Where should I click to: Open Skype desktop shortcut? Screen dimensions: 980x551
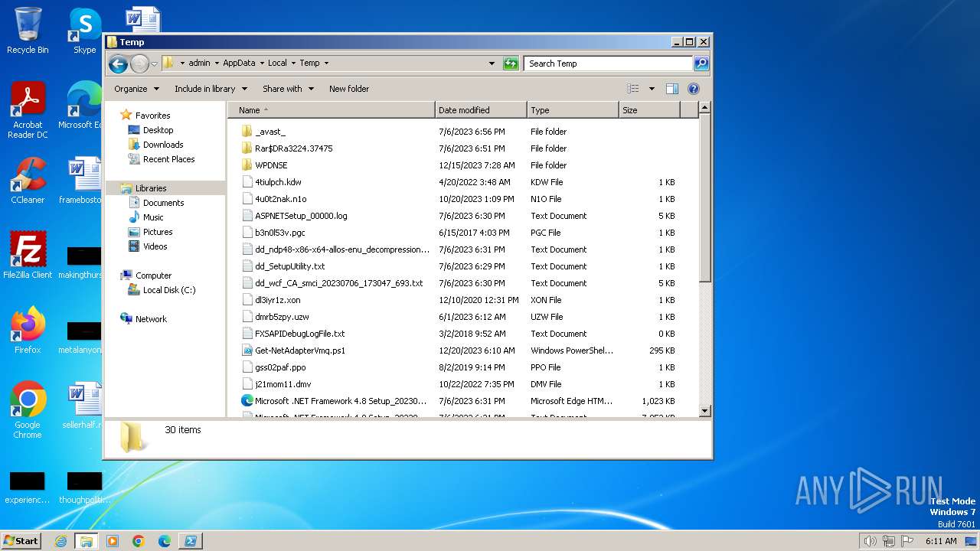pos(85,31)
